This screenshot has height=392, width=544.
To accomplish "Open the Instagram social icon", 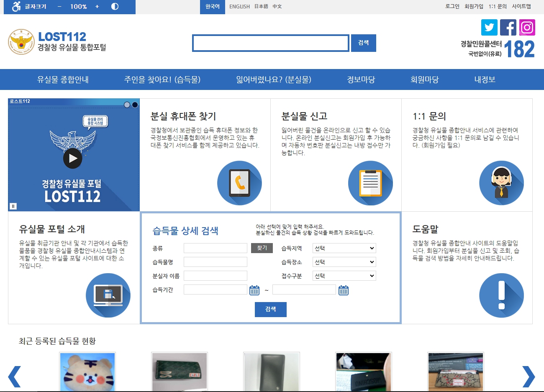I will [527, 28].
